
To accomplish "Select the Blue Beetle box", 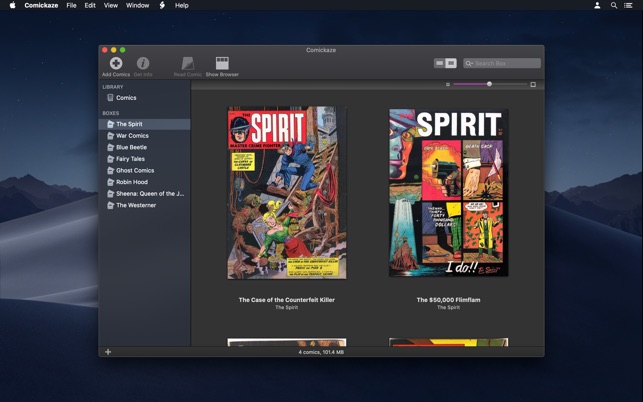I will (x=131, y=147).
